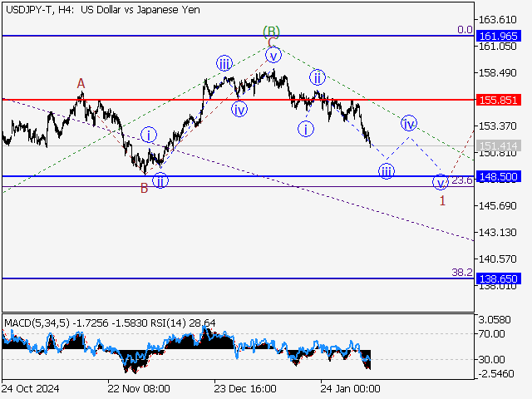Select projected circled wave v near 148.500 line

click(x=441, y=181)
